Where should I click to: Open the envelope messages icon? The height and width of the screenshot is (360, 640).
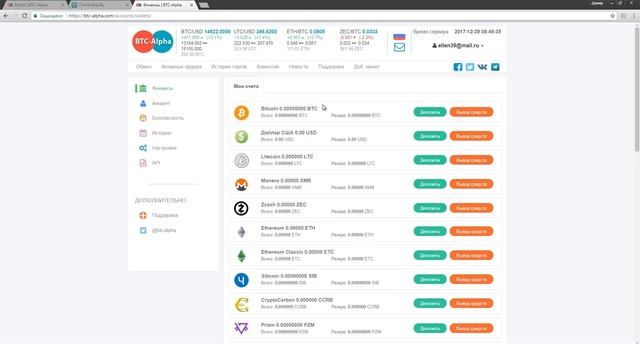click(399, 47)
